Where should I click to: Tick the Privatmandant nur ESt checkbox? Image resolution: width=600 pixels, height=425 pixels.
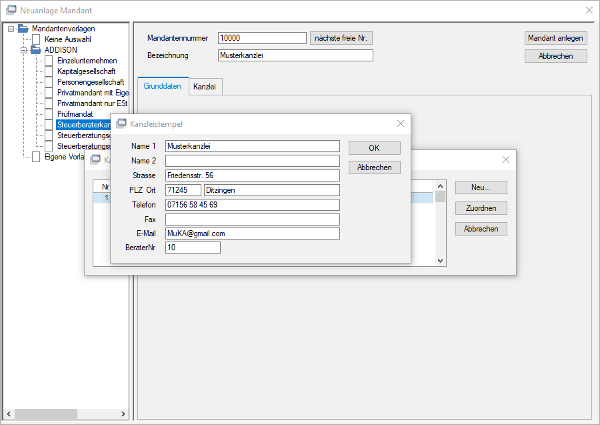[49, 103]
